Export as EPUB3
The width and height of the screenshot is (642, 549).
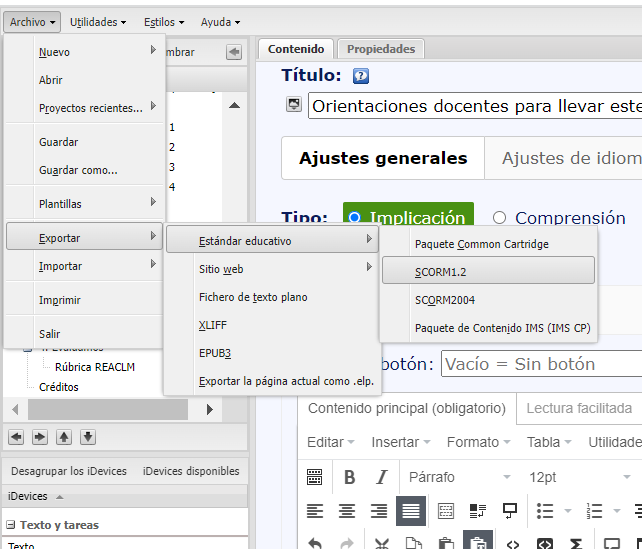272,353
